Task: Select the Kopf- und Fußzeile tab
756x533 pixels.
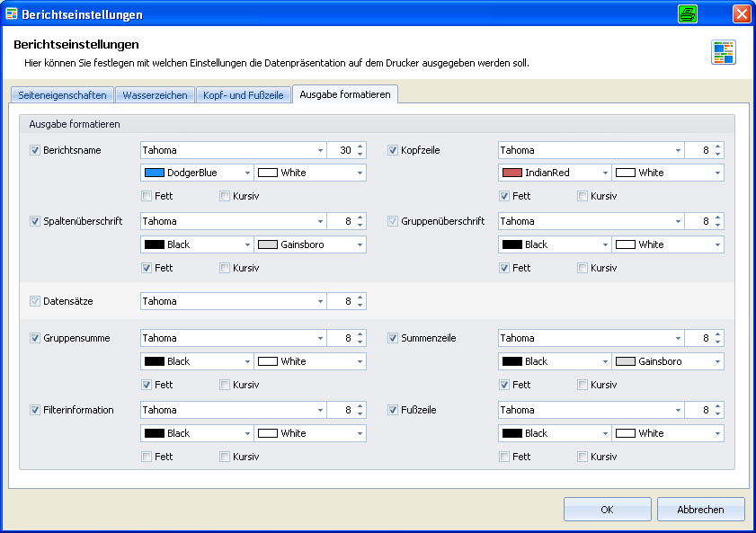Action: [243, 95]
